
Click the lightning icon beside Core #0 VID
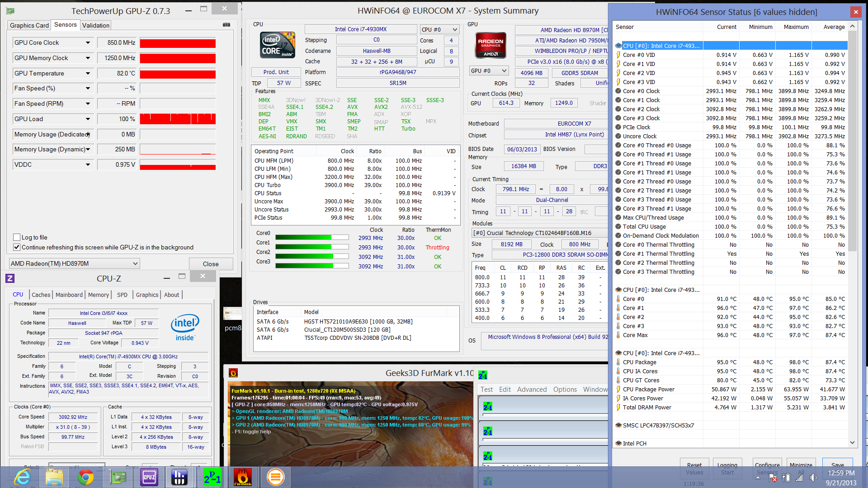coord(618,55)
